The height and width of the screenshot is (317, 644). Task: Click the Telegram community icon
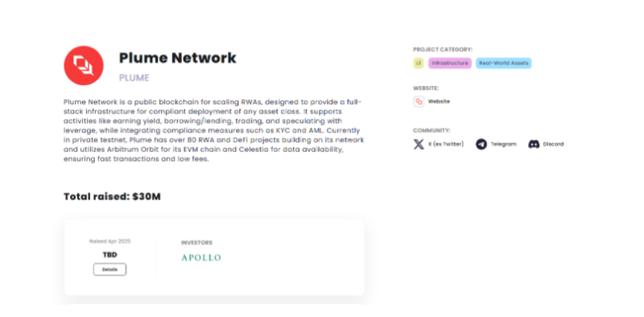481,144
